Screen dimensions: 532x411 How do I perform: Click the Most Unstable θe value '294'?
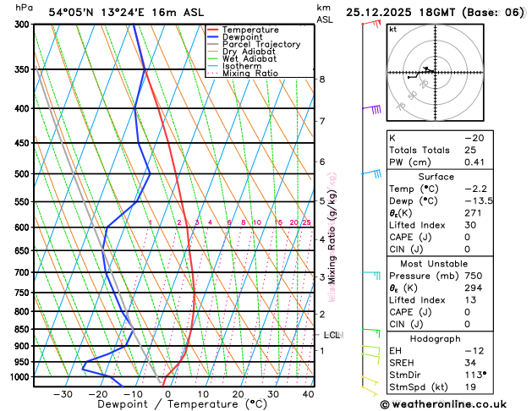(474, 288)
